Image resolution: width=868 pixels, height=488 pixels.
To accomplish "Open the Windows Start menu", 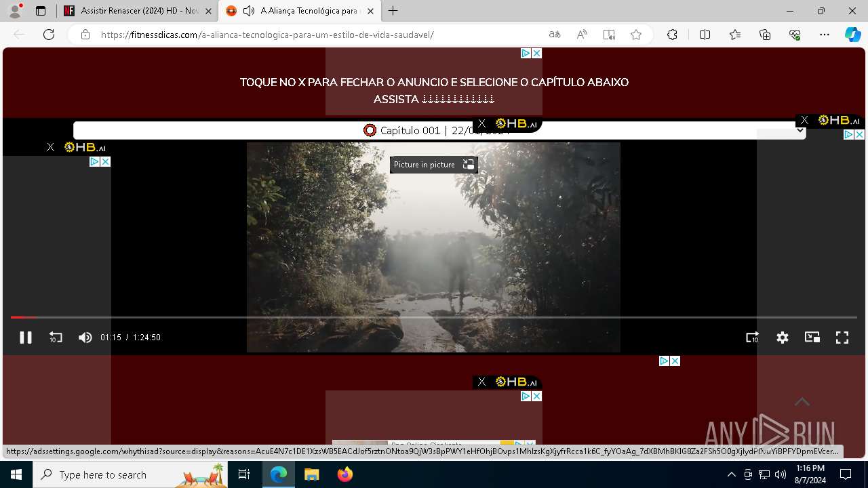I will coord(16,474).
